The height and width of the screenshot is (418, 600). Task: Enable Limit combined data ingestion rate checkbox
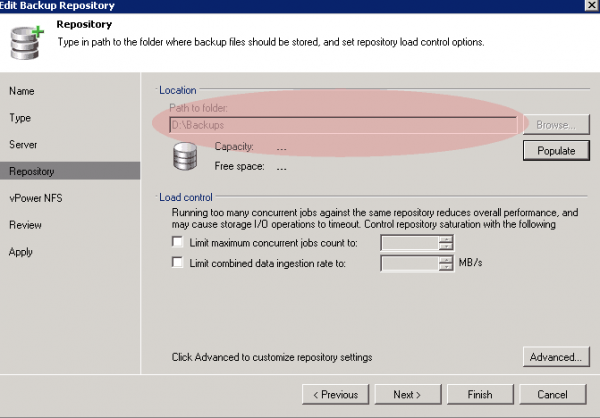click(x=178, y=263)
